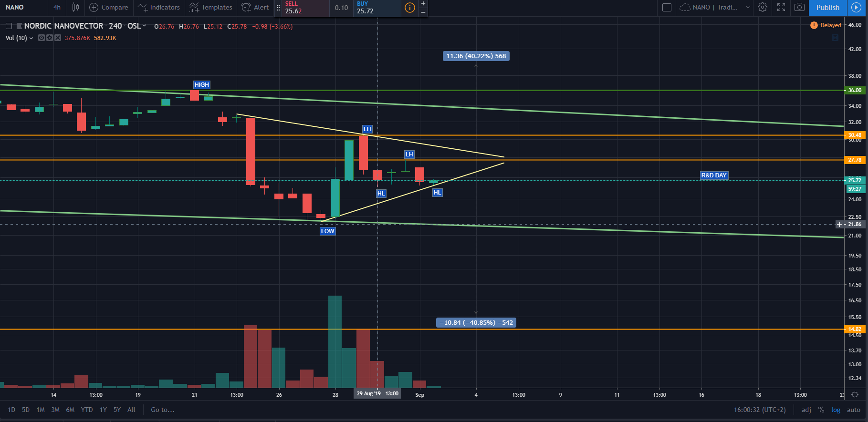Image resolution: width=868 pixels, height=422 pixels.
Task: Open the Indicators dialog
Action: click(x=158, y=7)
